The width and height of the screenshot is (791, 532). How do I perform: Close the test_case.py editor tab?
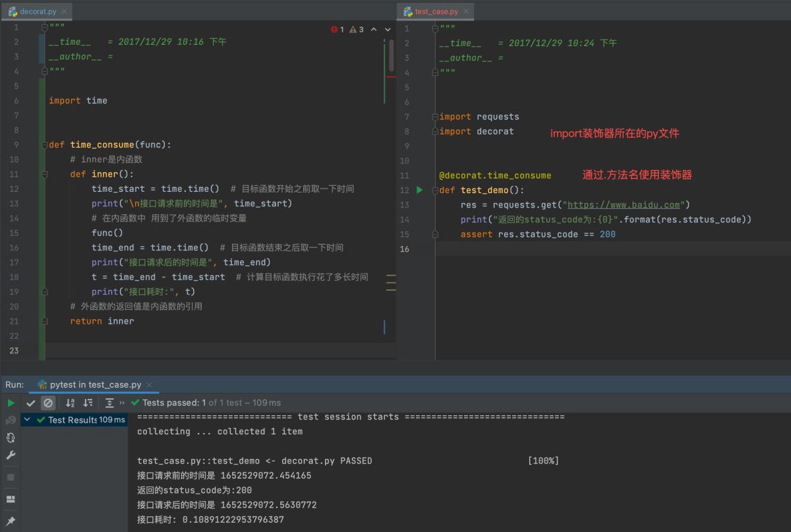tap(466, 12)
